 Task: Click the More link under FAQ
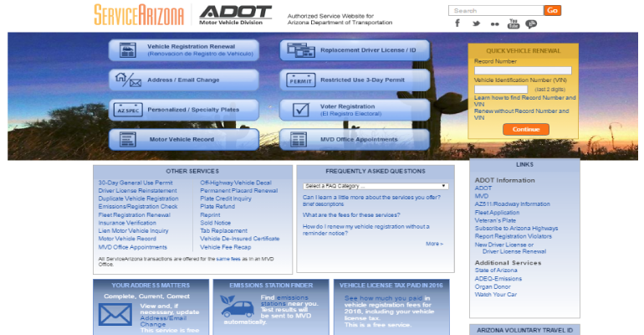pyautogui.click(x=433, y=244)
